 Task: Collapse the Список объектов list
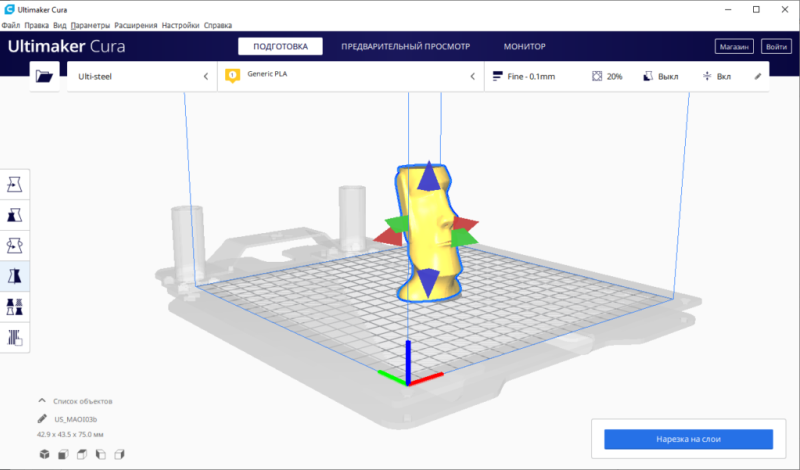tap(42, 401)
